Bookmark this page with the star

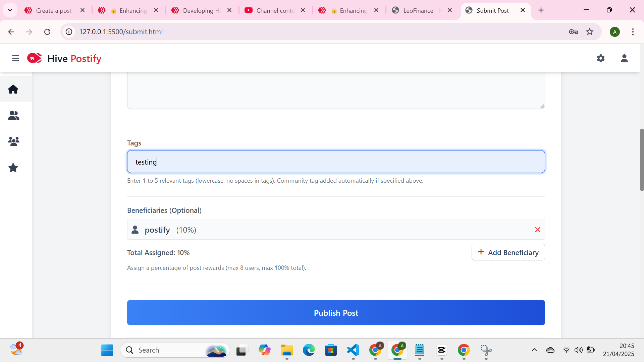[590, 32]
